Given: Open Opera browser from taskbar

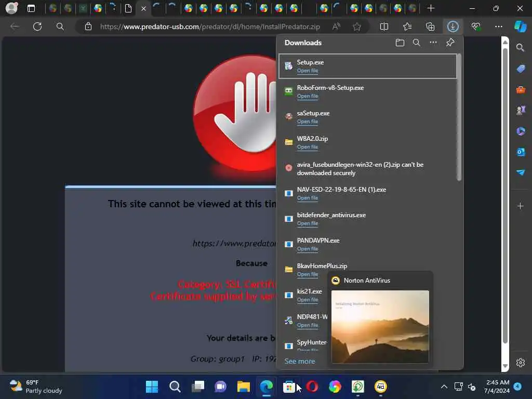Looking at the screenshot, I should pos(312,387).
